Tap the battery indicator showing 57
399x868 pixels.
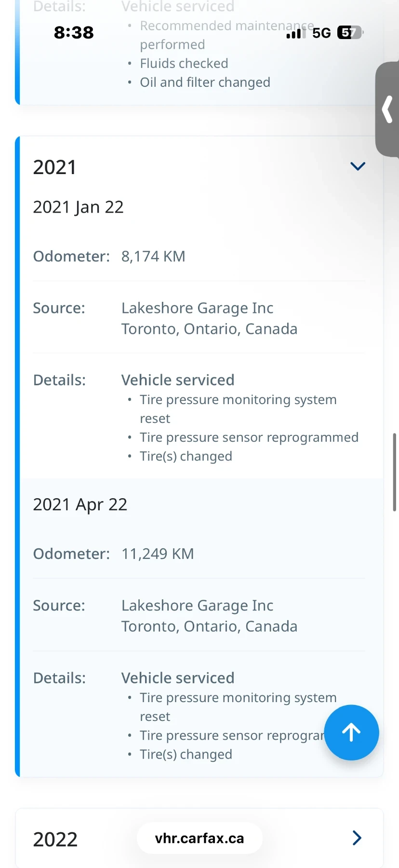point(348,32)
